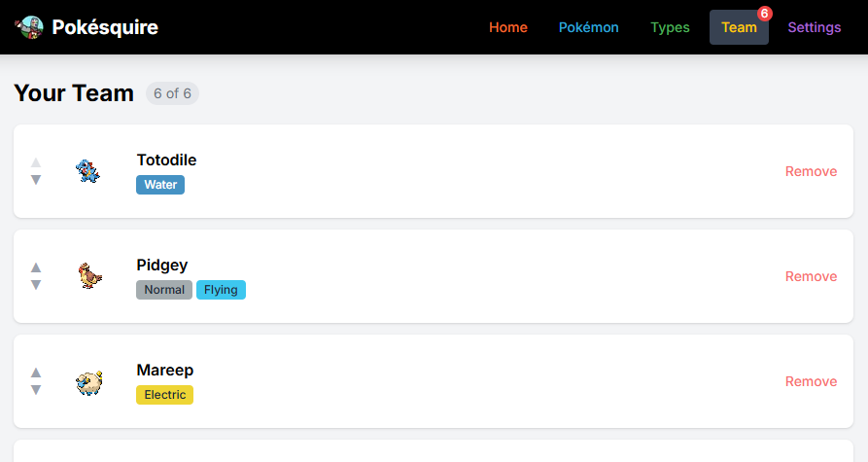
Task: Click the Totodile sprite image
Action: 88,171
